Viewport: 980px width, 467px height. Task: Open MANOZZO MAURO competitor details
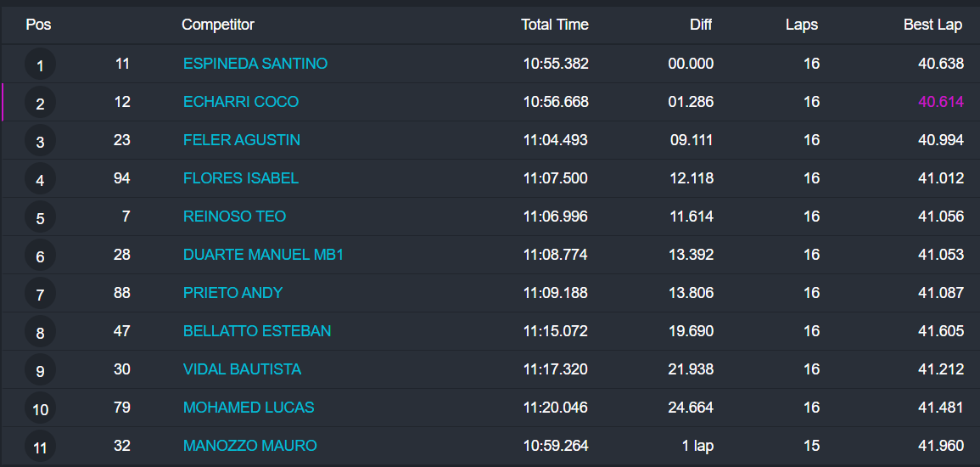[249, 446]
